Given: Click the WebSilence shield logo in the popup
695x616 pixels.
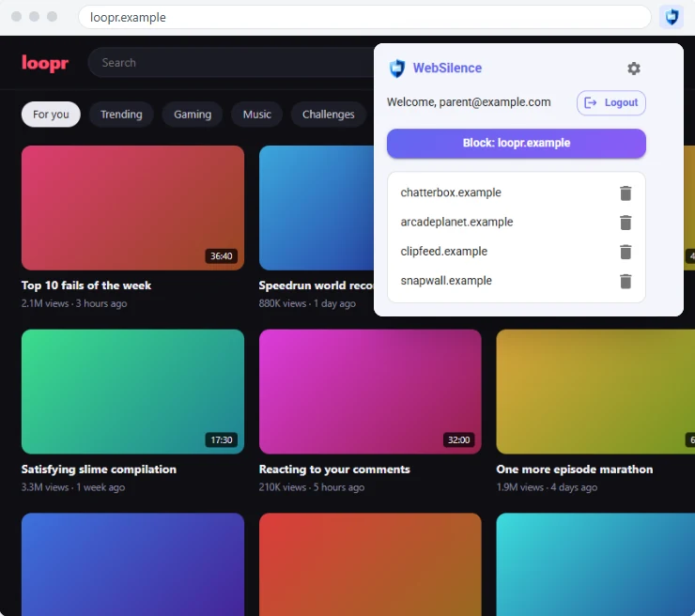Looking at the screenshot, I should [x=396, y=69].
